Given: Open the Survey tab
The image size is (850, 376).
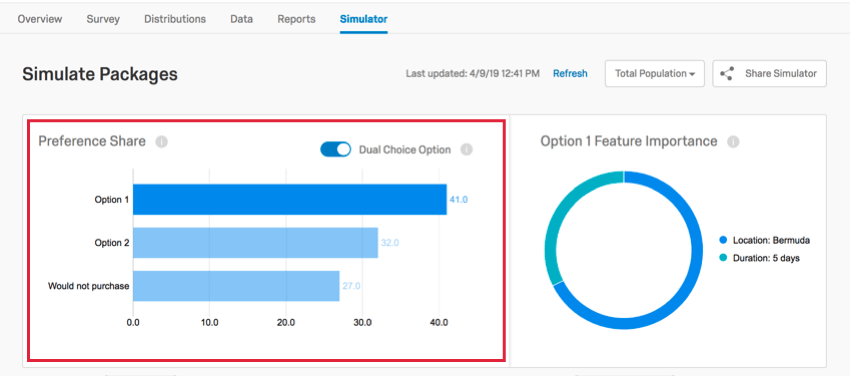Looking at the screenshot, I should [x=103, y=19].
